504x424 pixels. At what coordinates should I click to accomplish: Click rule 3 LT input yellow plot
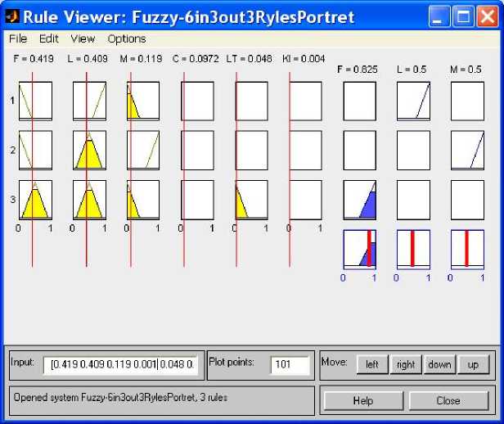tap(252, 200)
